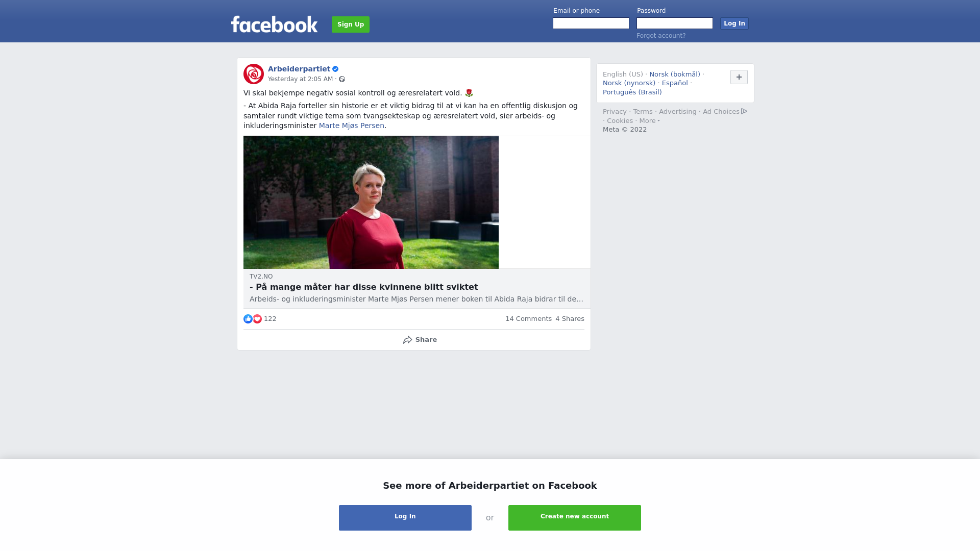Focus the Password input field
The image size is (980, 551).
tap(675, 23)
